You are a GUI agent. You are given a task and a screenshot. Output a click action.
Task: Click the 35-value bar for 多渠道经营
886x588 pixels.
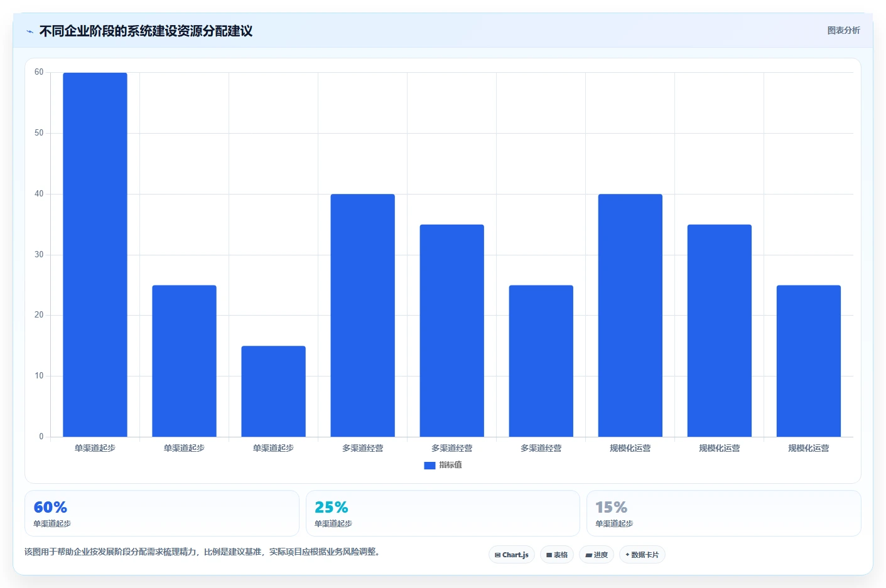coord(451,331)
